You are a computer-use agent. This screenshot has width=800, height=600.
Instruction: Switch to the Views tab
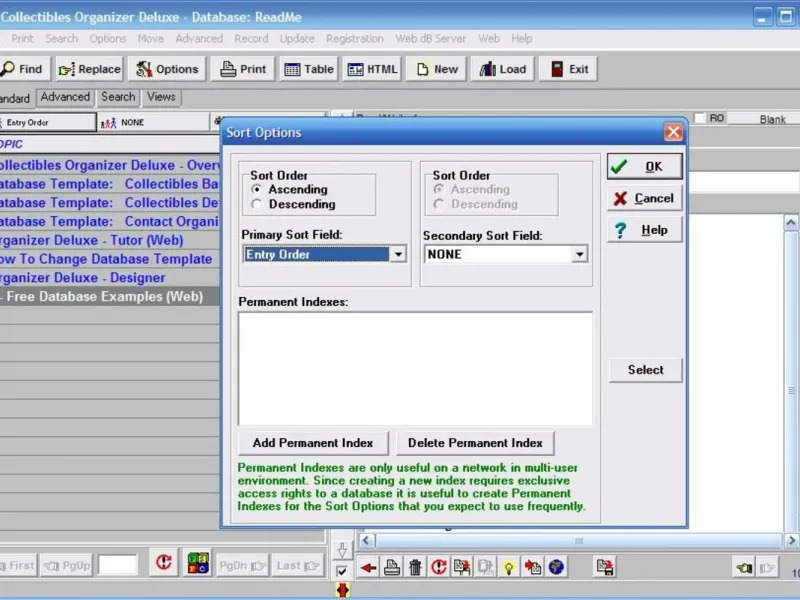pos(161,97)
